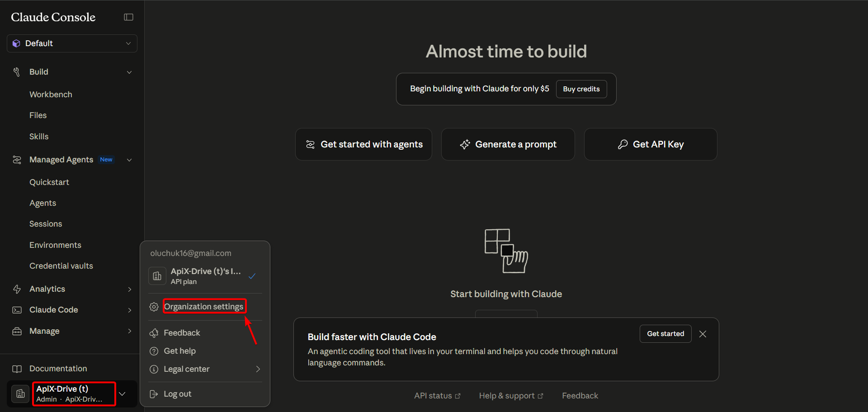Click the Log out arrow icon
This screenshot has height=412, width=868.
[154, 394]
